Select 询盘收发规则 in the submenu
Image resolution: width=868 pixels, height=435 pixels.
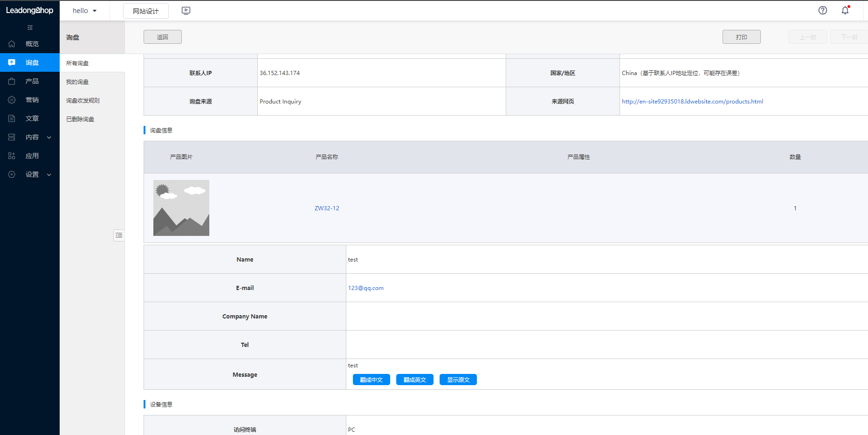coord(83,101)
